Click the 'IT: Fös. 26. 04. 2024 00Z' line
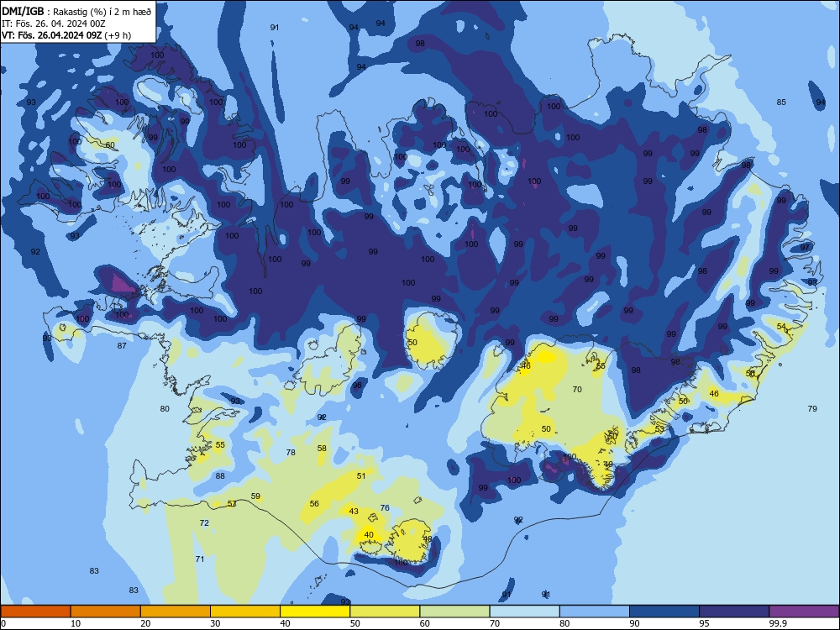Screen dimensions: 840x630 click(x=53, y=24)
